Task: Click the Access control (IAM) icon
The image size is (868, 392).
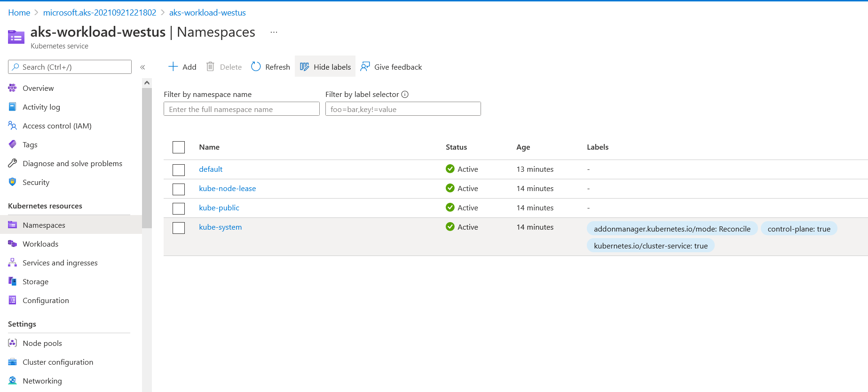Action: (x=13, y=126)
